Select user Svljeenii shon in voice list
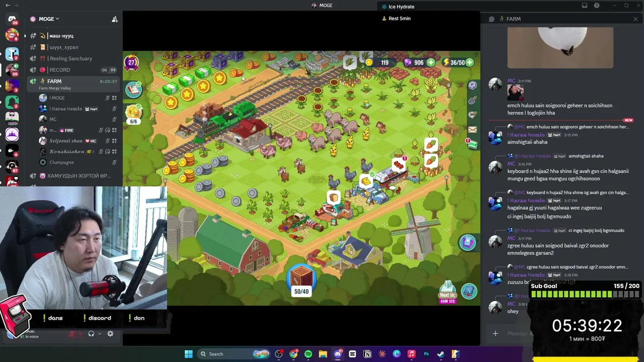 77,141
